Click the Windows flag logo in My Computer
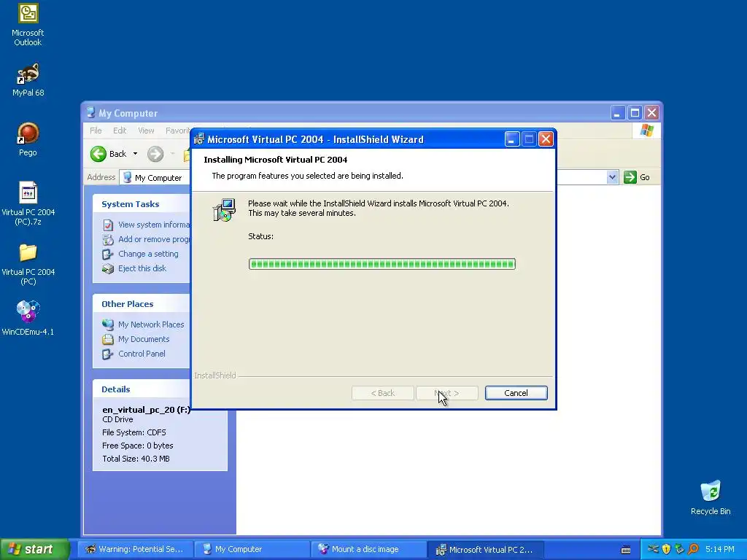Screen dimensions: 747x560 coord(646,130)
